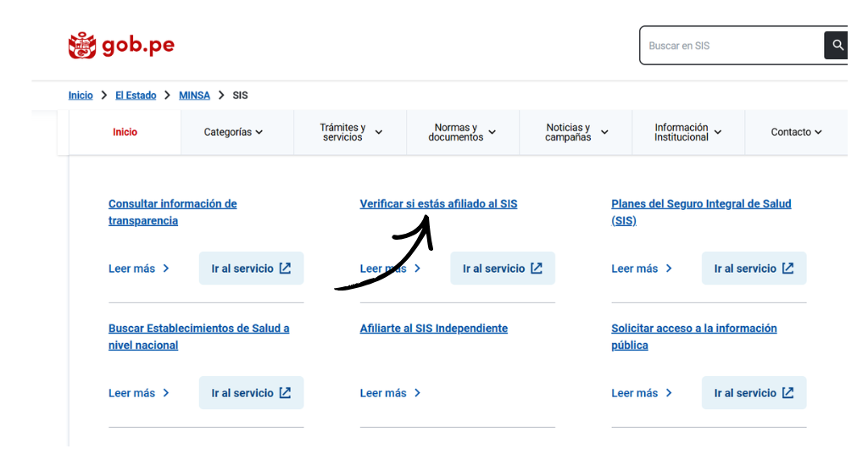868x454 pixels.
Task: Expand the Noticias y campañas menu
Action: point(576,132)
